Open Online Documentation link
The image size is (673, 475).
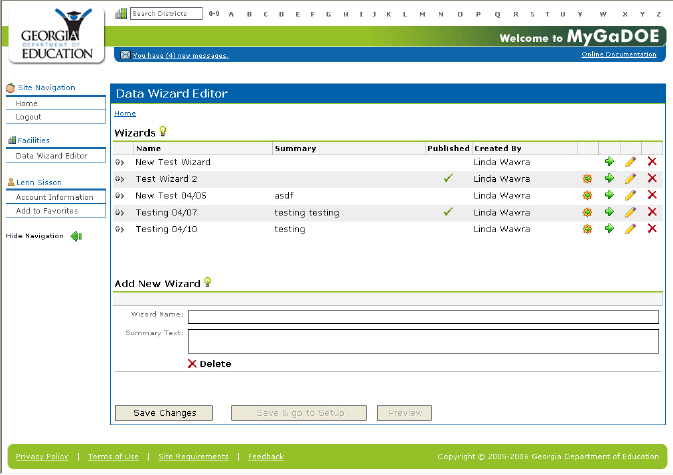(618, 54)
